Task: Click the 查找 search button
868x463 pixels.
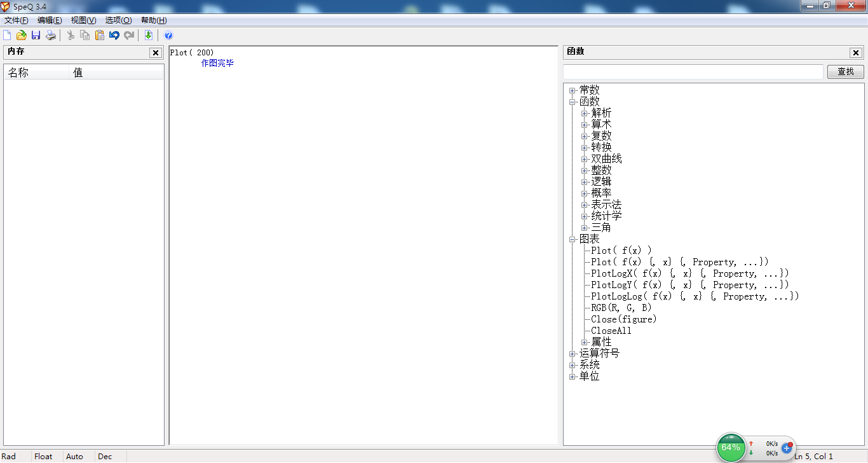Action: coord(846,72)
